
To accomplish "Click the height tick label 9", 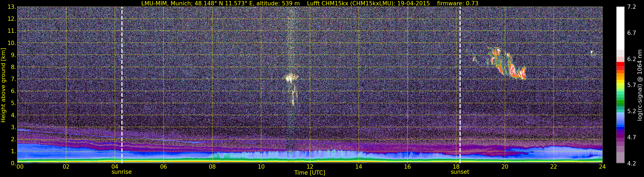I will coord(13,55).
